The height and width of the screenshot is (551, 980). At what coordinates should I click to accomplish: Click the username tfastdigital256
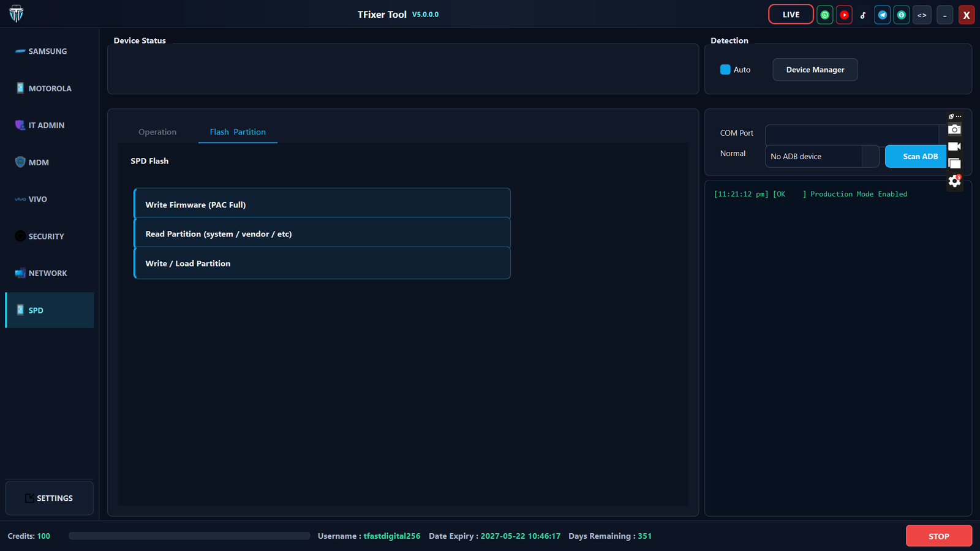tap(392, 536)
